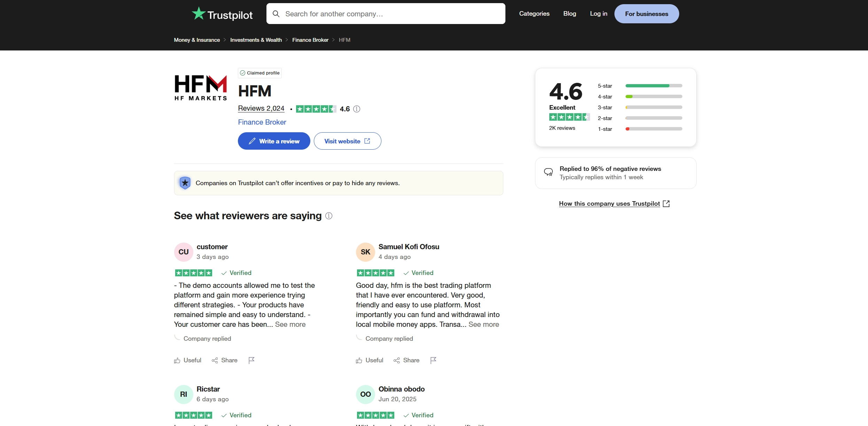Click the five stars on Samuel's review

pos(375,273)
